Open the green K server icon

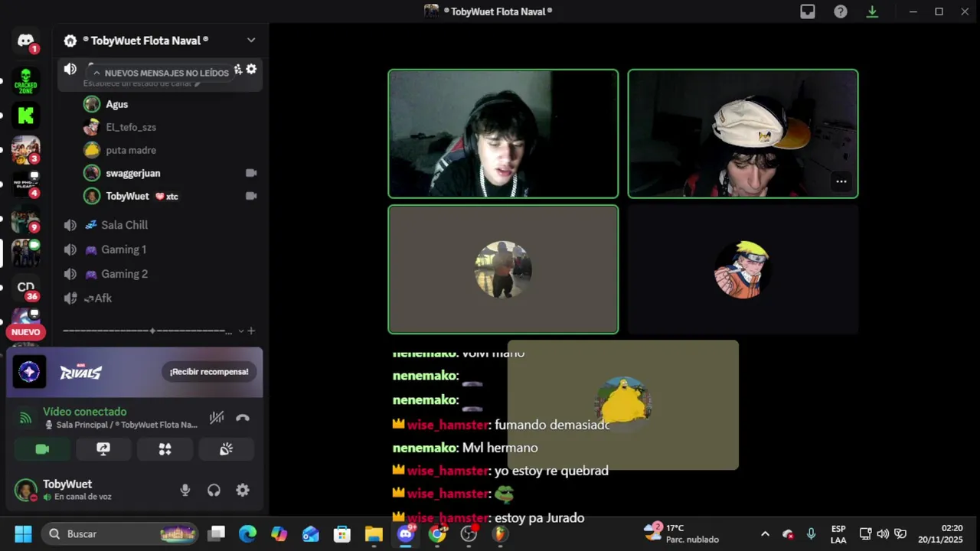tap(25, 116)
